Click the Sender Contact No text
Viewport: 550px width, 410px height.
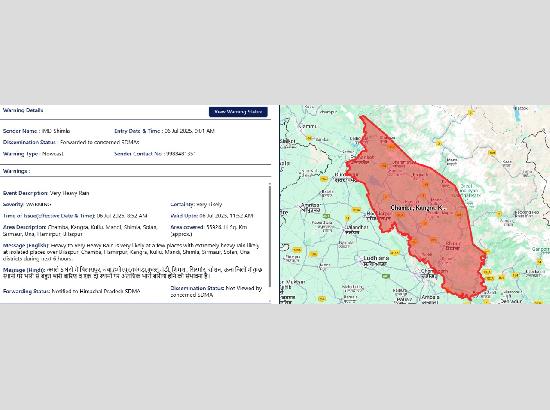tap(154, 154)
